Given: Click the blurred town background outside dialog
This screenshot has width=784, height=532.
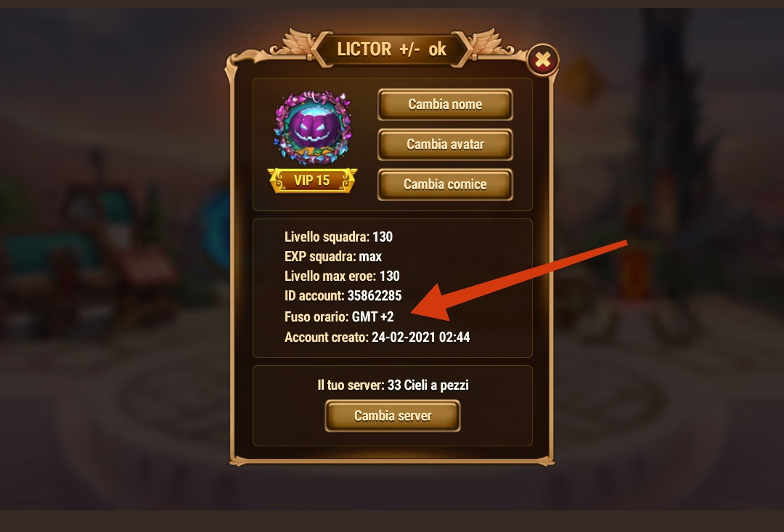Looking at the screenshot, I should pyautogui.click(x=110, y=250).
